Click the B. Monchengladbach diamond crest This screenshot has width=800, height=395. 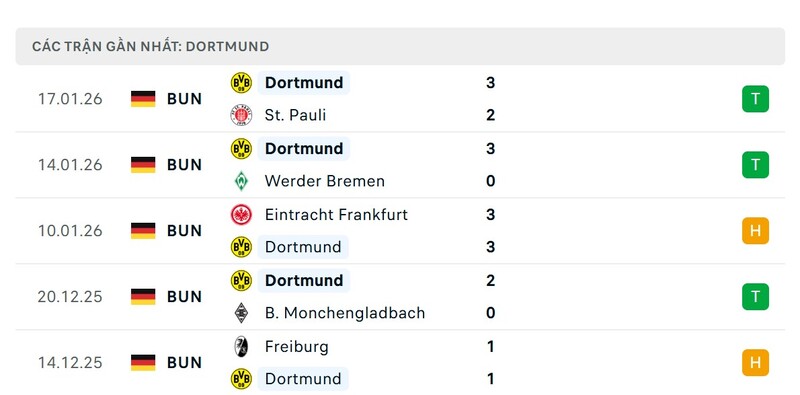(241, 313)
